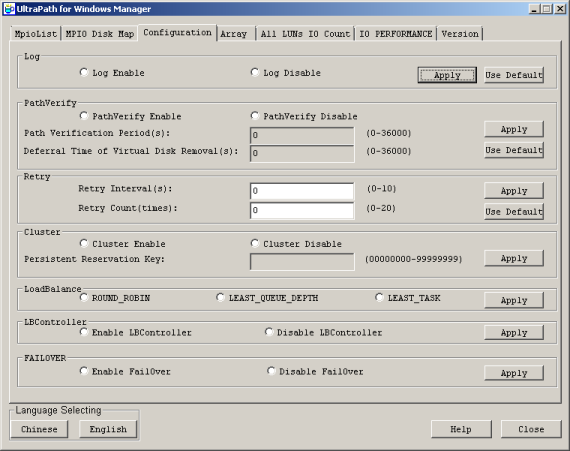Click Use Default in the Retry section
Image resolution: width=570 pixels, height=451 pixels.
514,212
